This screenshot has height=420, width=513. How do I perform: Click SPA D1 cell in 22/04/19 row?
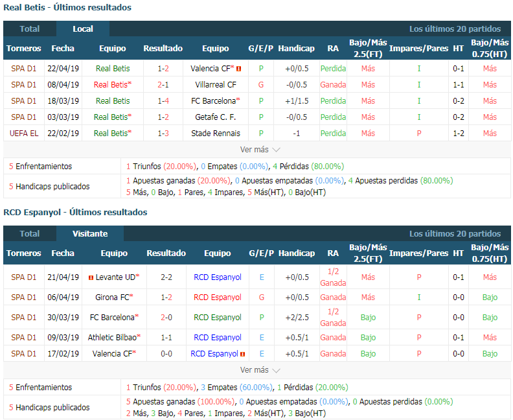(23, 69)
